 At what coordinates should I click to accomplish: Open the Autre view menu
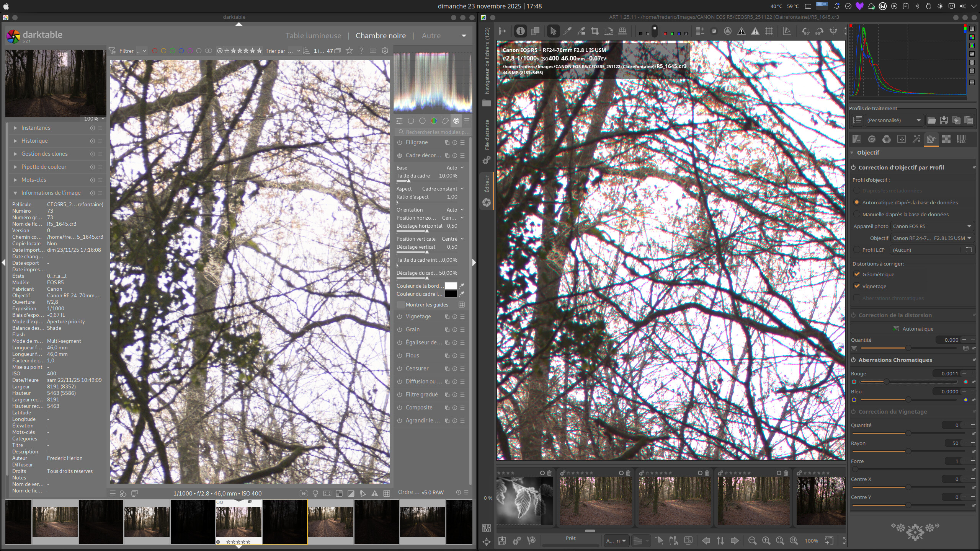(431, 36)
